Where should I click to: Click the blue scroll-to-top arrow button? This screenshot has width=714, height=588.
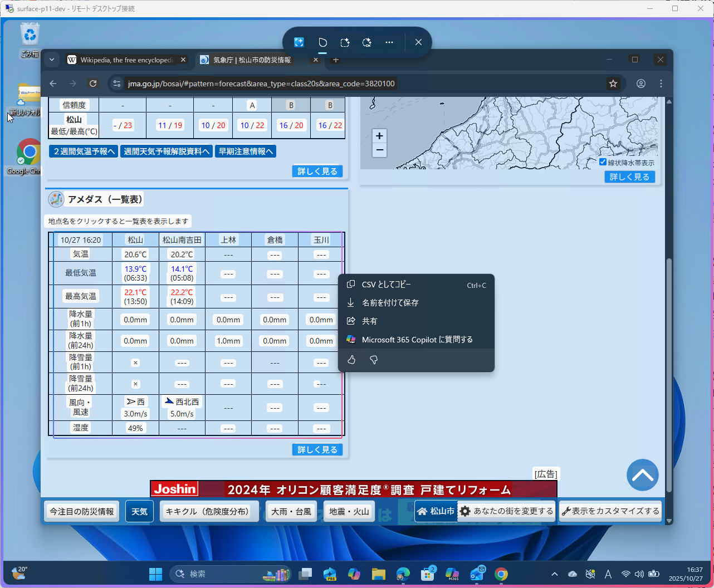tap(643, 474)
